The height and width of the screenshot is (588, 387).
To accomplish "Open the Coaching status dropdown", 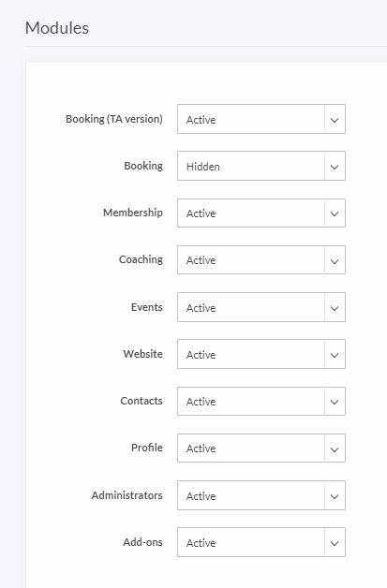I will (x=261, y=260).
